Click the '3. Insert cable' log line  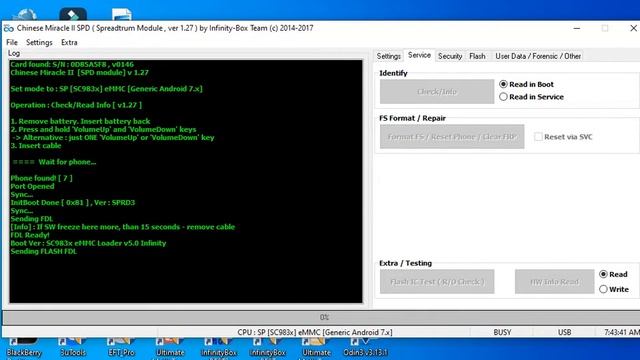coord(36,146)
